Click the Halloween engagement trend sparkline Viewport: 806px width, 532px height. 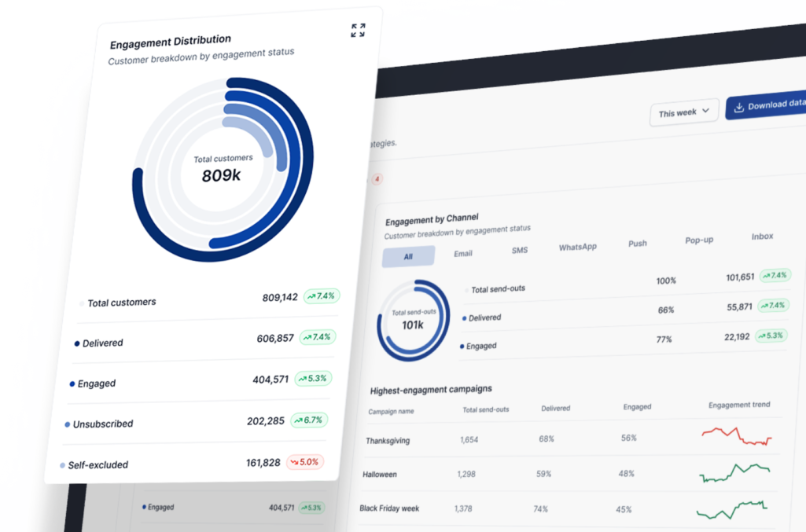[x=734, y=472]
